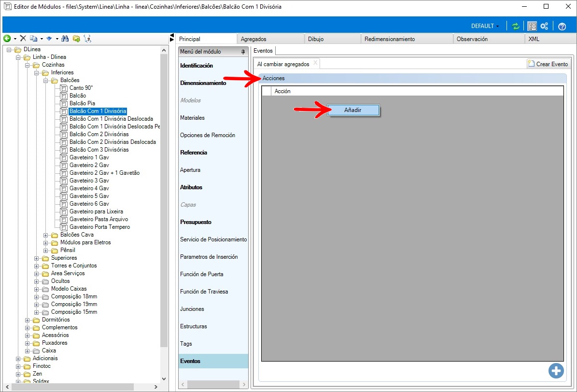Image resolution: width=577 pixels, height=392 pixels.
Task: Collapse the left panel splitter arrows
Action: 172,38
